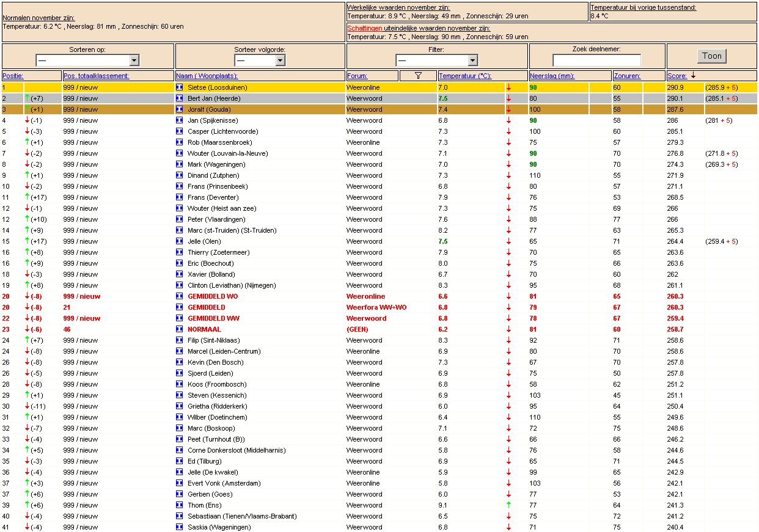Click the 'Zonuren' column header
The image size is (759, 532).
click(628, 76)
